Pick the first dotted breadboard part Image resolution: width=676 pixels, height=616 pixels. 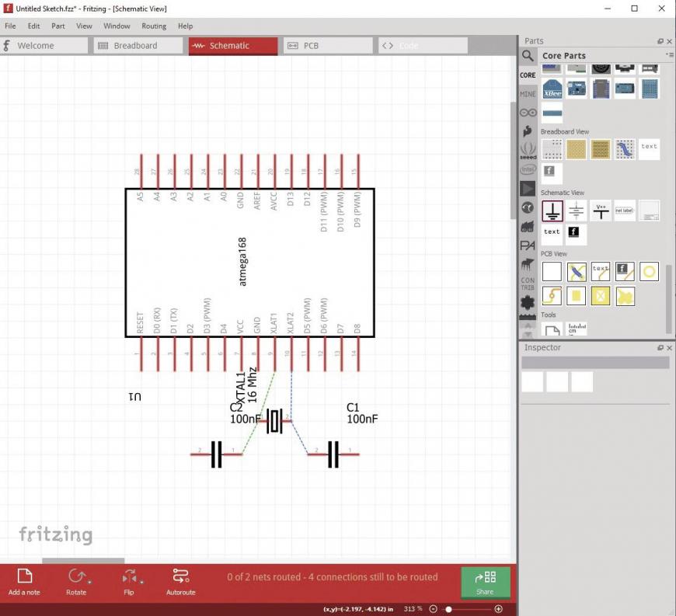tap(552, 150)
